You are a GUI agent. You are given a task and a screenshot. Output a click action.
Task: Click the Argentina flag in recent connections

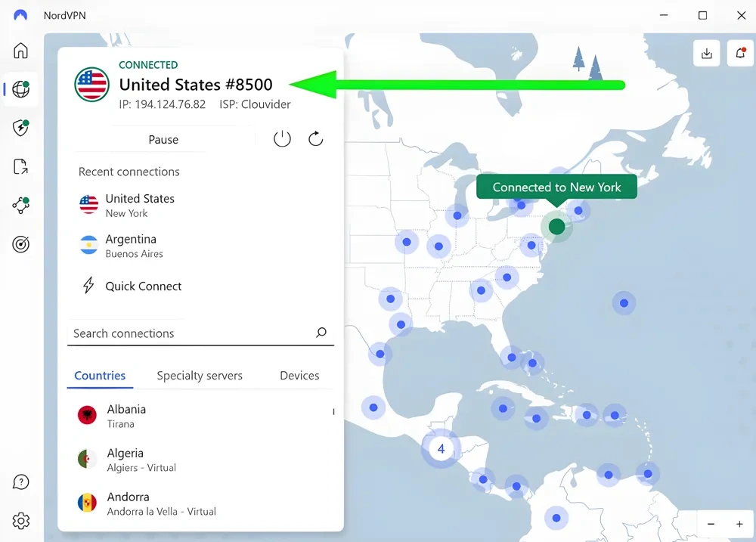coord(88,245)
